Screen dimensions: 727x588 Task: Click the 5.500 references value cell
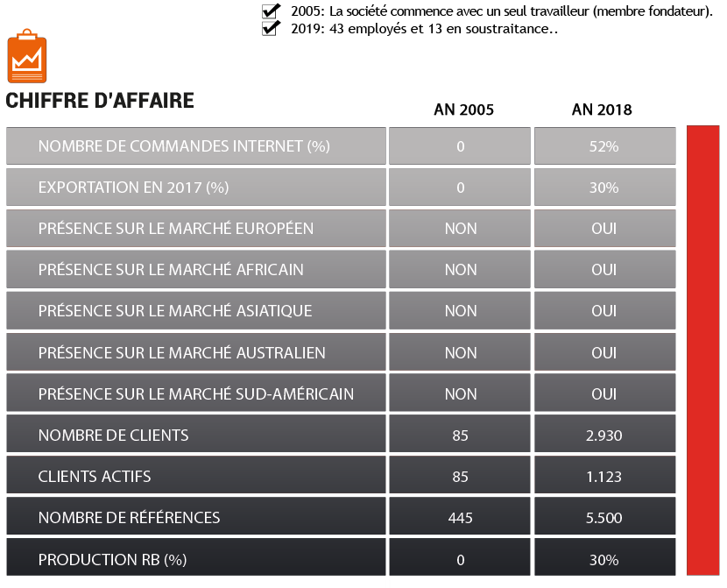[x=605, y=518]
